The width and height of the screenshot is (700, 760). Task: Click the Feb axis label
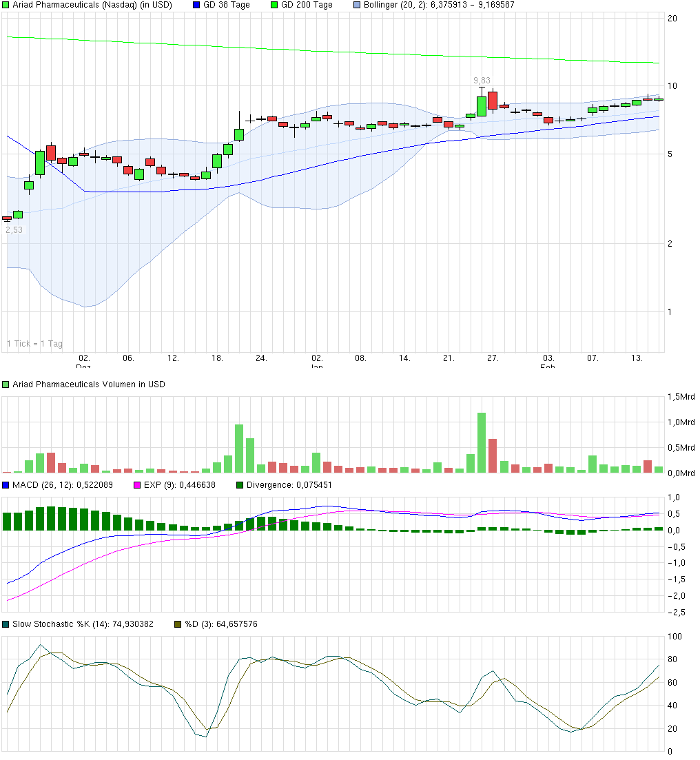(x=548, y=368)
